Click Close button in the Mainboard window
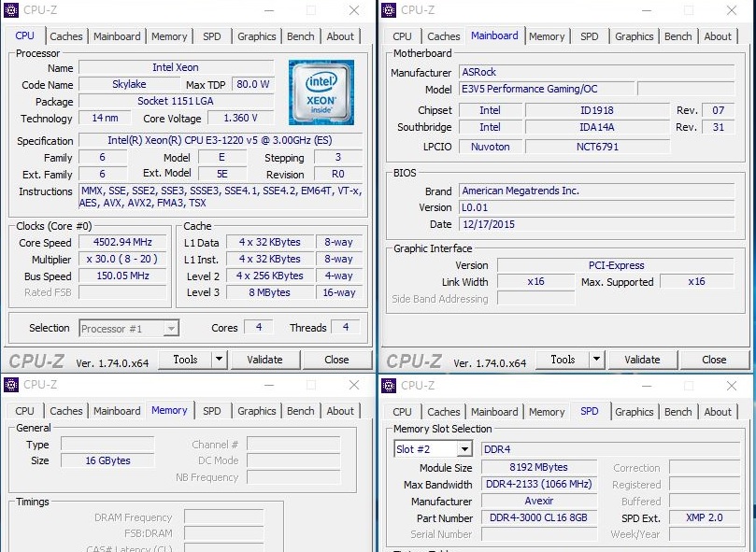Screen dimensions: 756x552 [714, 360]
